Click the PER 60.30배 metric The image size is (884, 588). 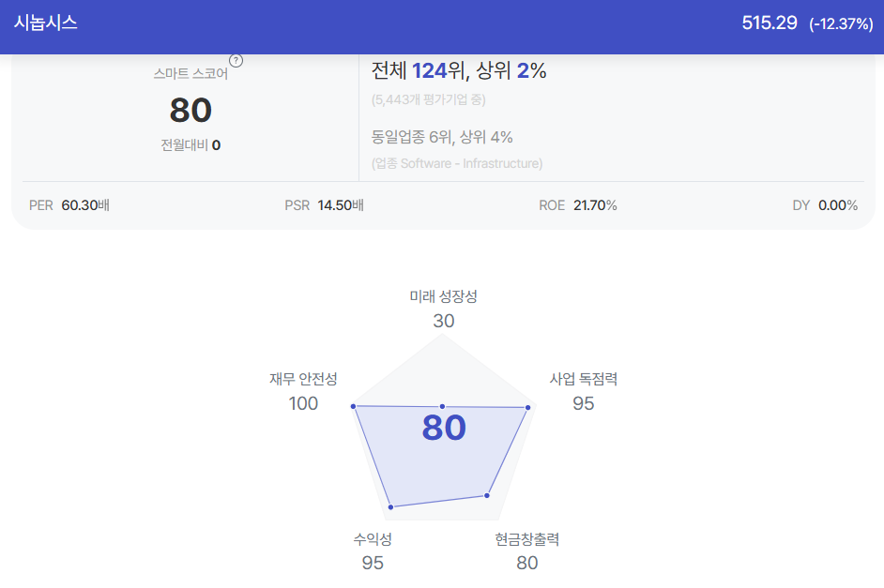tap(69, 205)
